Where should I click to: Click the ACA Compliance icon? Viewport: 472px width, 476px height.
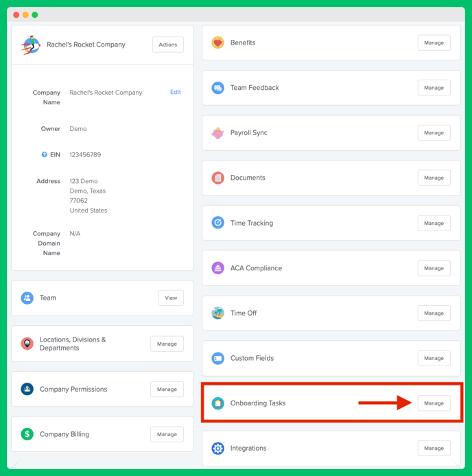click(217, 268)
